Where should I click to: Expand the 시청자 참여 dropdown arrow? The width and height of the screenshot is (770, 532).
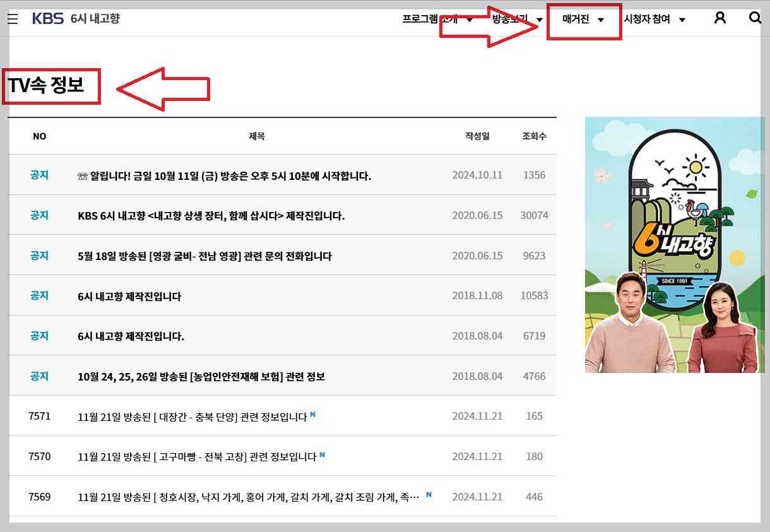click(x=682, y=20)
